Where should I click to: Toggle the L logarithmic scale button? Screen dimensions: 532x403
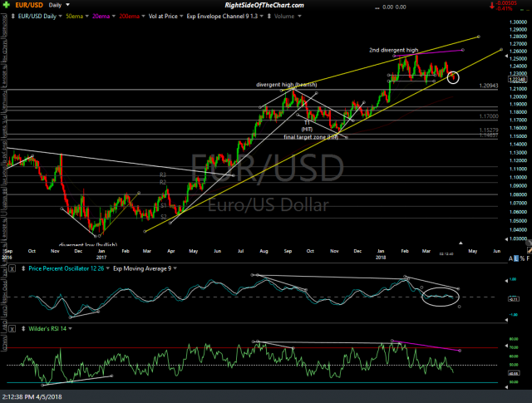click(x=516, y=258)
